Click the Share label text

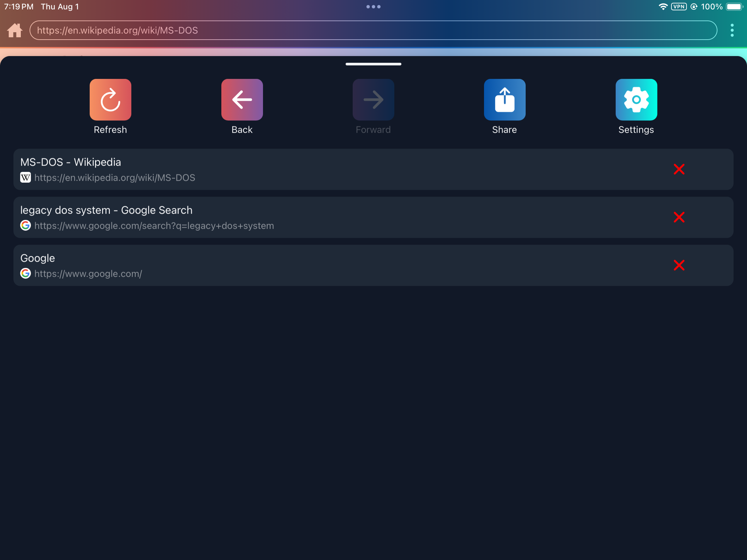(504, 130)
